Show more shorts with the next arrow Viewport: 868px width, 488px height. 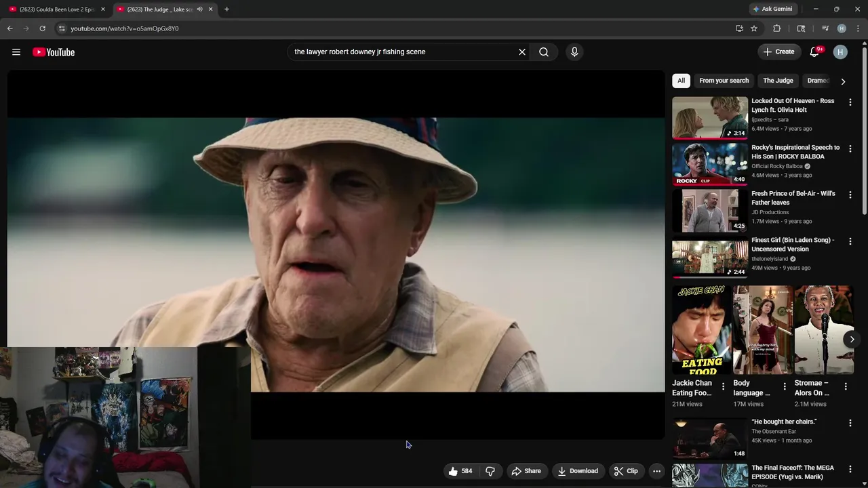852,339
